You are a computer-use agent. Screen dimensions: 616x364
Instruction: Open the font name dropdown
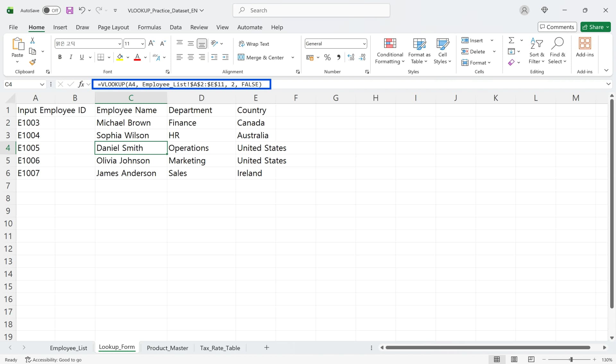pyautogui.click(x=119, y=44)
